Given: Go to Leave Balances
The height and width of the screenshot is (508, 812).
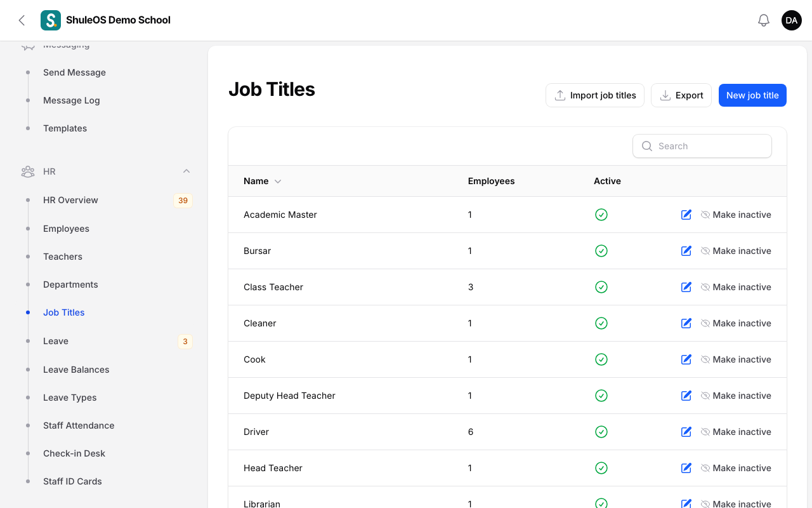Looking at the screenshot, I should (76, 370).
